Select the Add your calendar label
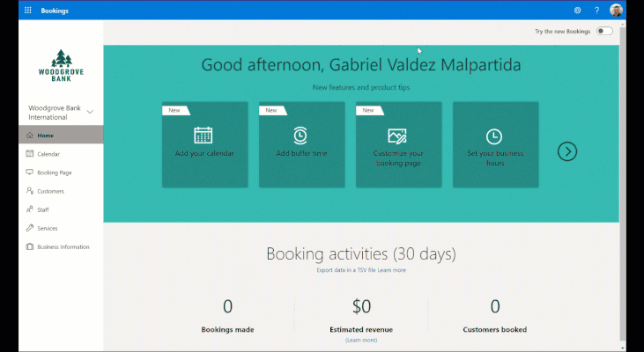 tap(204, 153)
